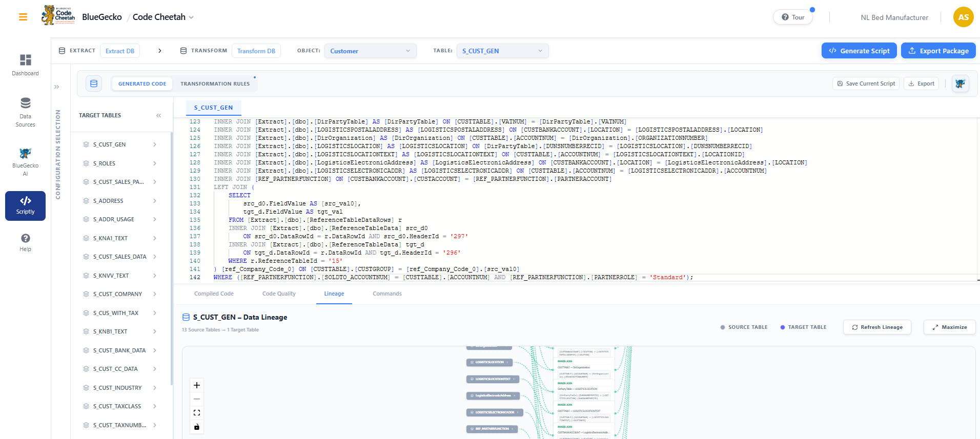Image resolution: width=980 pixels, height=439 pixels.
Task: Click the NL Bed Manufacturer label
Action: click(x=894, y=17)
